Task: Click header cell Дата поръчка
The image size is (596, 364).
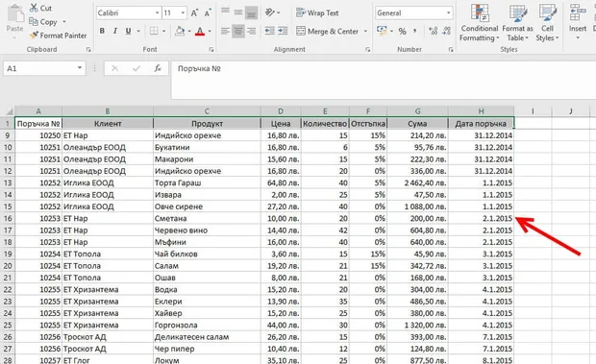Action: click(x=481, y=123)
